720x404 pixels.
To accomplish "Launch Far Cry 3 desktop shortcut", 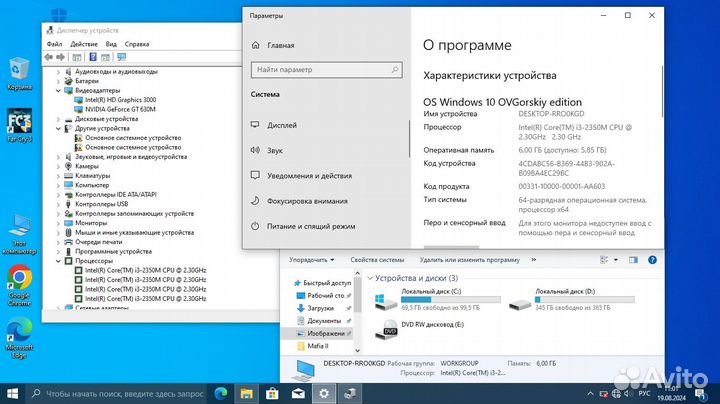I will click(x=19, y=125).
